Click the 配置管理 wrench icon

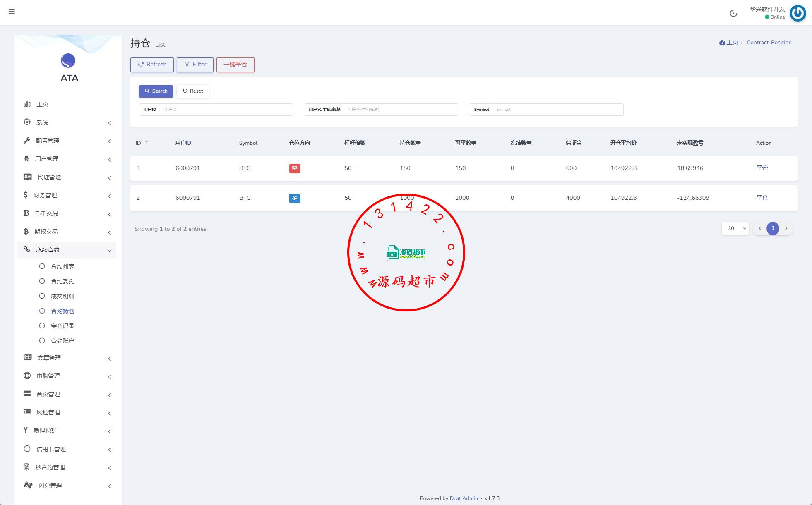coord(27,140)
